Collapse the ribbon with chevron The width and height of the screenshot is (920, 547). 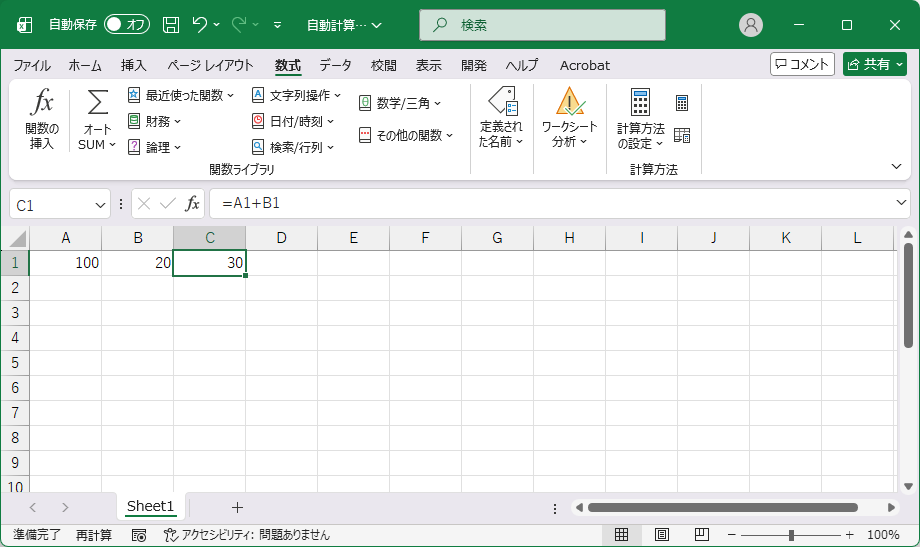pos(896,167)
